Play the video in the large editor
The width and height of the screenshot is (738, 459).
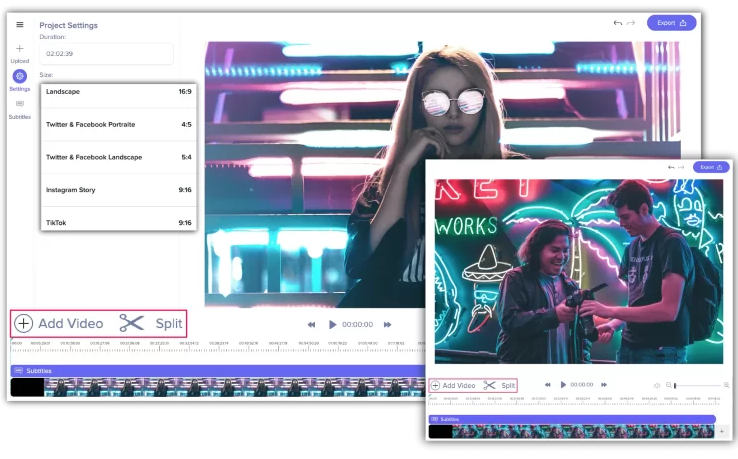[332, 324]
